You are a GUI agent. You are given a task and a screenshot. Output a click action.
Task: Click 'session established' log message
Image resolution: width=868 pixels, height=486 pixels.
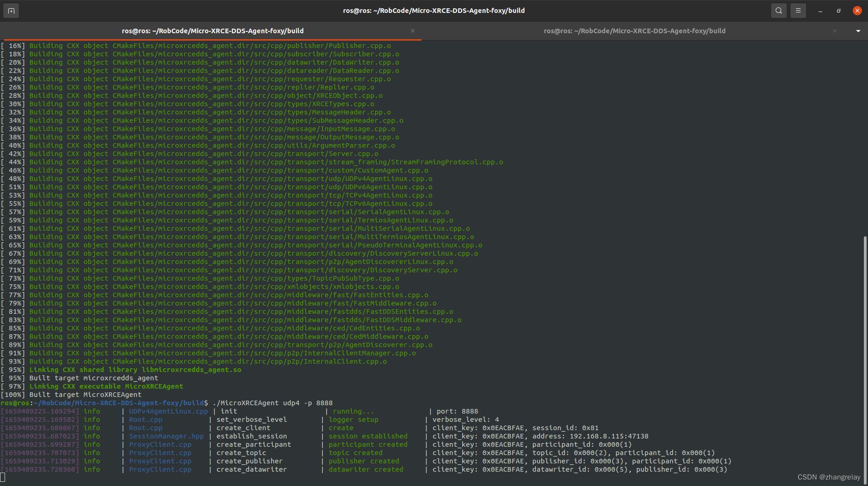click(x=368, y=436)
